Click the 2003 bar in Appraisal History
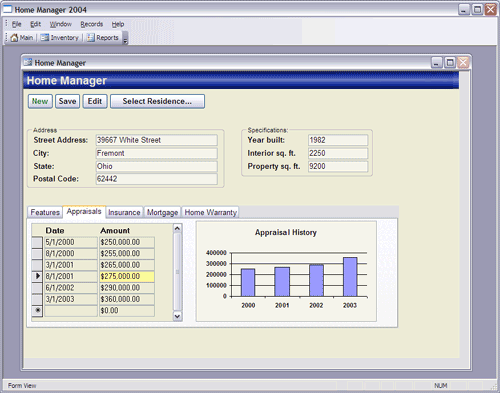This screenshot has height=393, width=500. 350,277
